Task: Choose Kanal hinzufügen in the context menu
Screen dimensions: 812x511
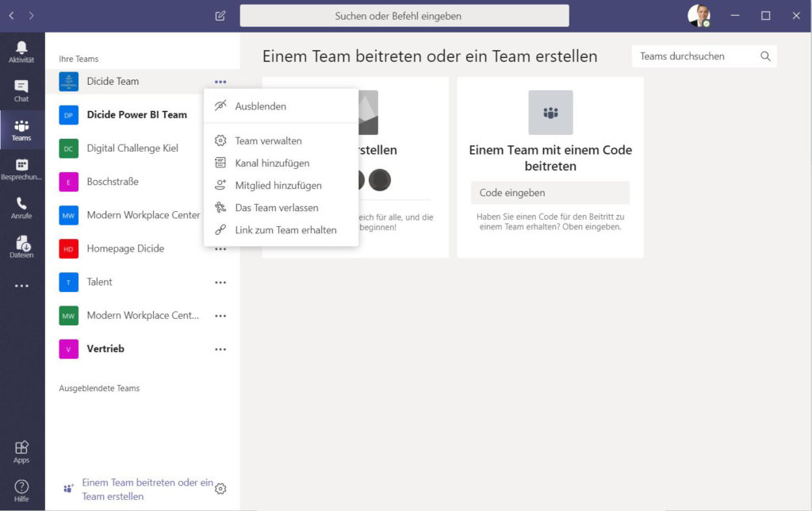Action: pyautogui.click(x=282, y=163)
